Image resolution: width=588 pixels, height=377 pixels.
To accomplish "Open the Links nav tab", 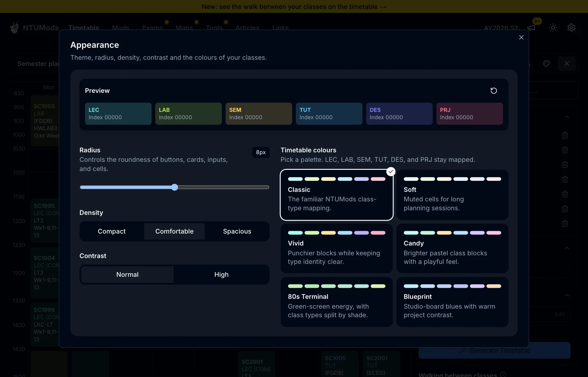I will 281,28.
